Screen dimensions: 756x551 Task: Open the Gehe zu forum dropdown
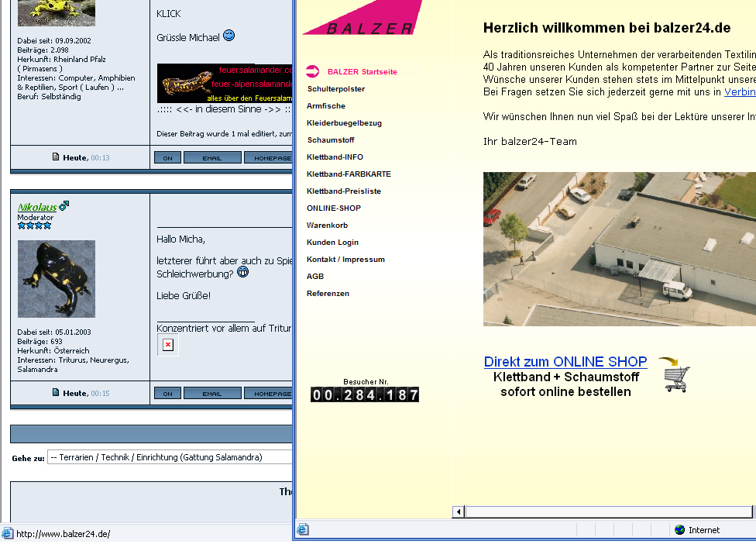(169, 457)
